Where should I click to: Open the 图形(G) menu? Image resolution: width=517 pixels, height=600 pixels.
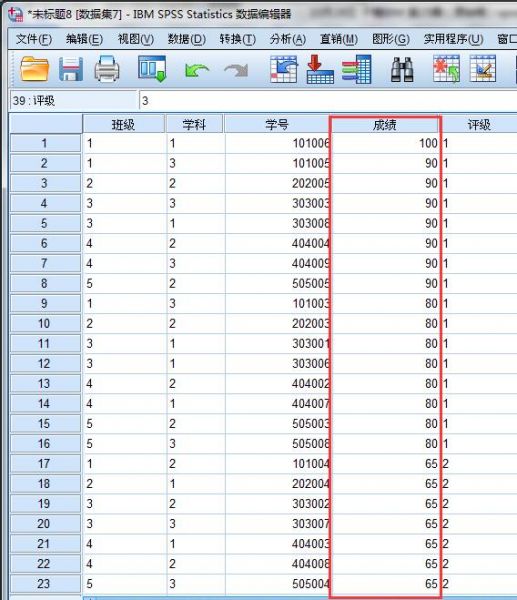point(391,39)
